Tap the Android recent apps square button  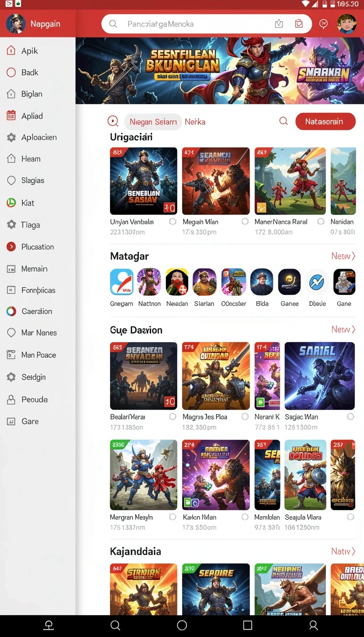[247, 626]
